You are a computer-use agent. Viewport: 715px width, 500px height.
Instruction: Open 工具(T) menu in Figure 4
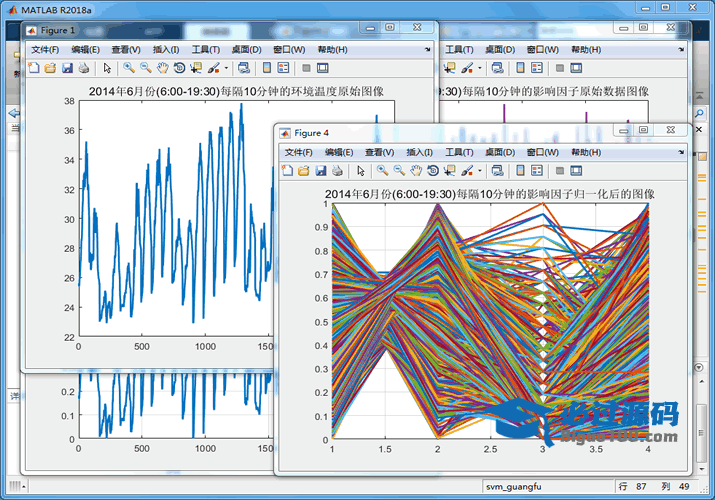(x=459, y=152)
